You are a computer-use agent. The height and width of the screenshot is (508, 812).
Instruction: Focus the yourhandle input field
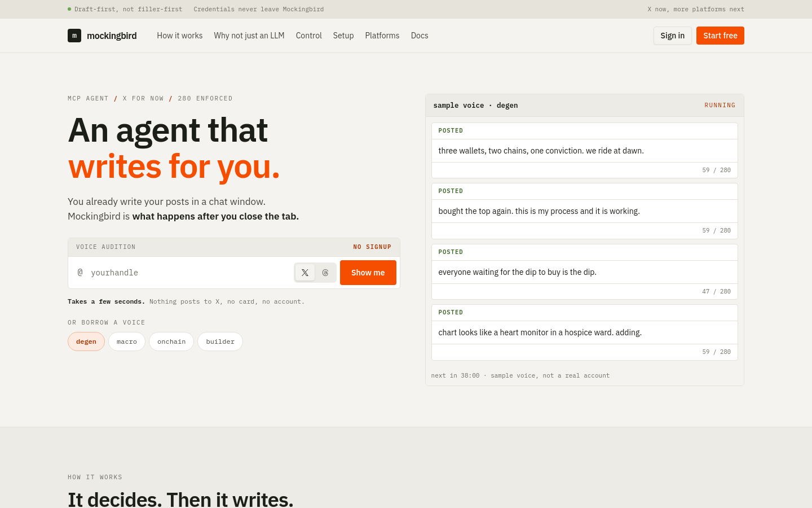click(x=189, y=273)
